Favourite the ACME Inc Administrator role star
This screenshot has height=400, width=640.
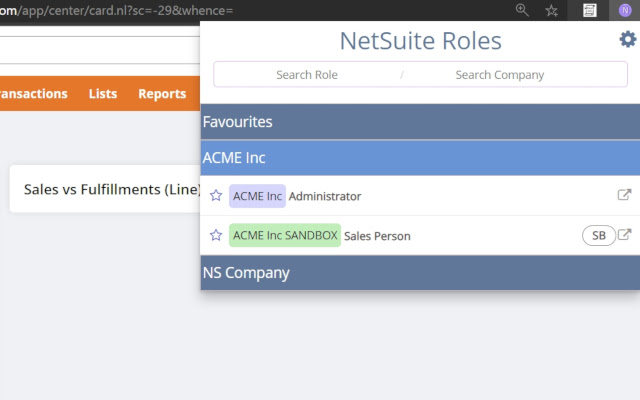coord(216,196)
